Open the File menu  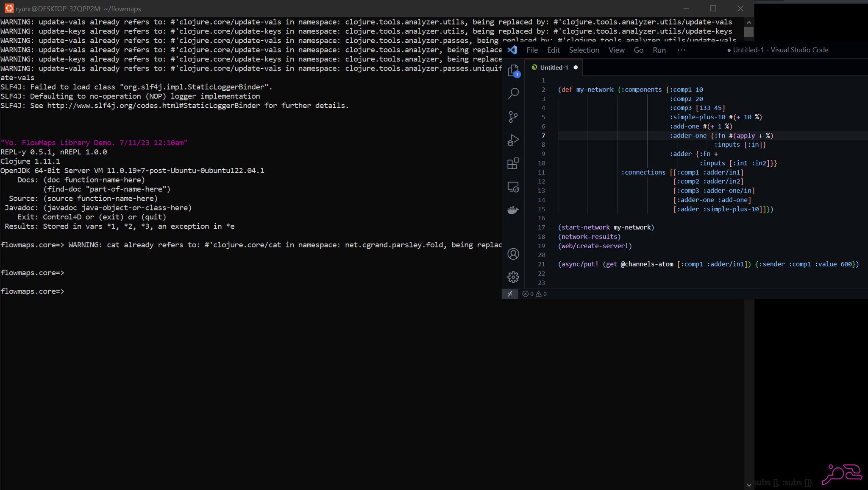[x=532, y=50]
